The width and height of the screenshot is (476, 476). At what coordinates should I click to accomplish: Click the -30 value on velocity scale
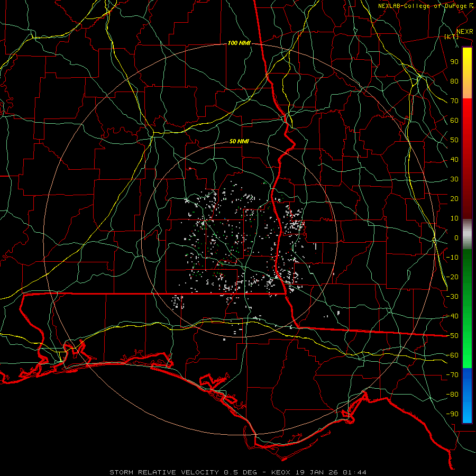[452, 297]
